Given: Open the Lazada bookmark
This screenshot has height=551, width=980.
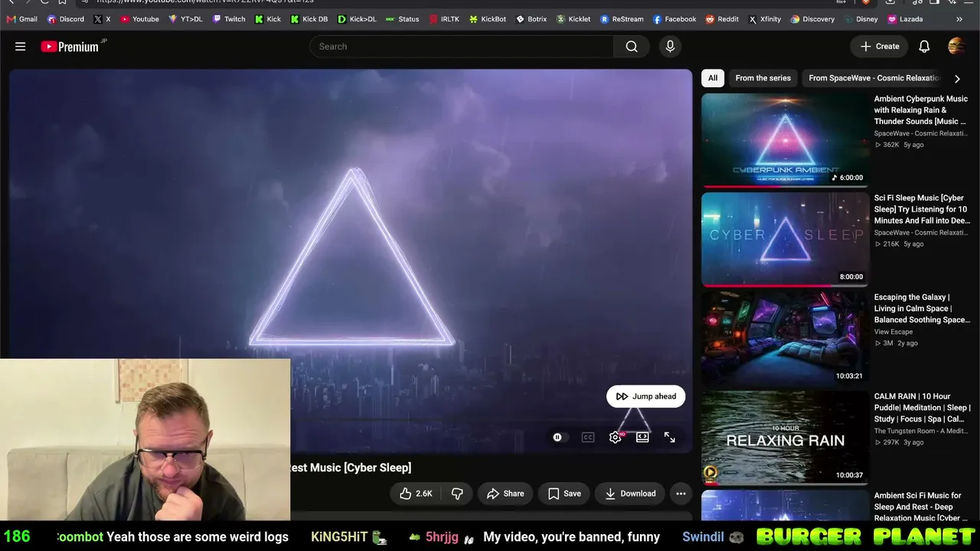Looking at the screenshot, I should pos(904,19).
